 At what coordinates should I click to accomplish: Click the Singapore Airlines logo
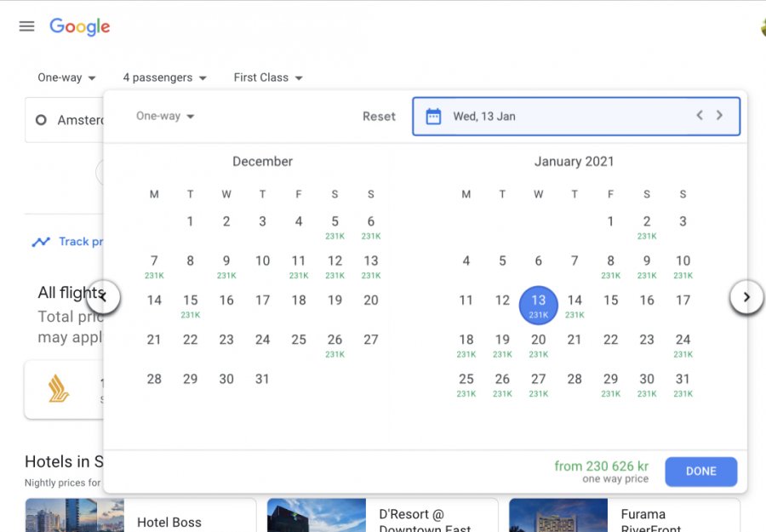click(x=59, y=390)
